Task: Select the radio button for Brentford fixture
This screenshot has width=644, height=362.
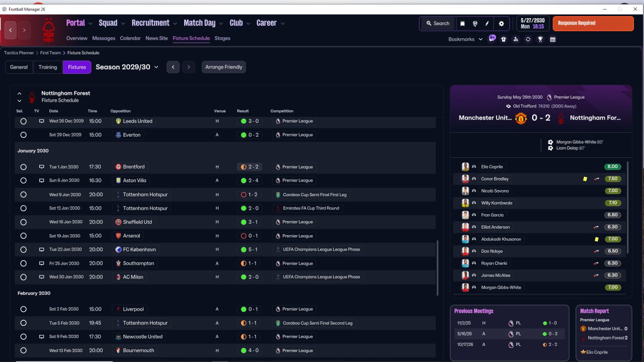Action: pyautogui.click(x=23, y=167)
